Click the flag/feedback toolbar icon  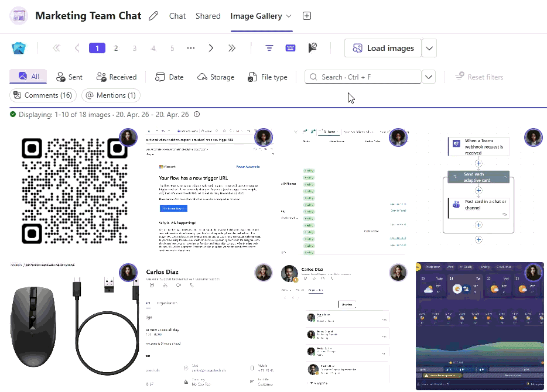(313, 48)
